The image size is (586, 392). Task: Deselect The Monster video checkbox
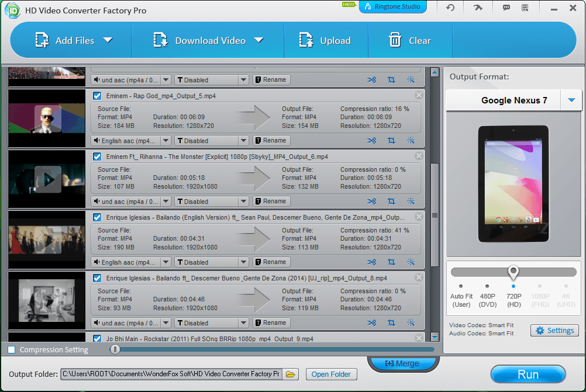pos(96,156)
